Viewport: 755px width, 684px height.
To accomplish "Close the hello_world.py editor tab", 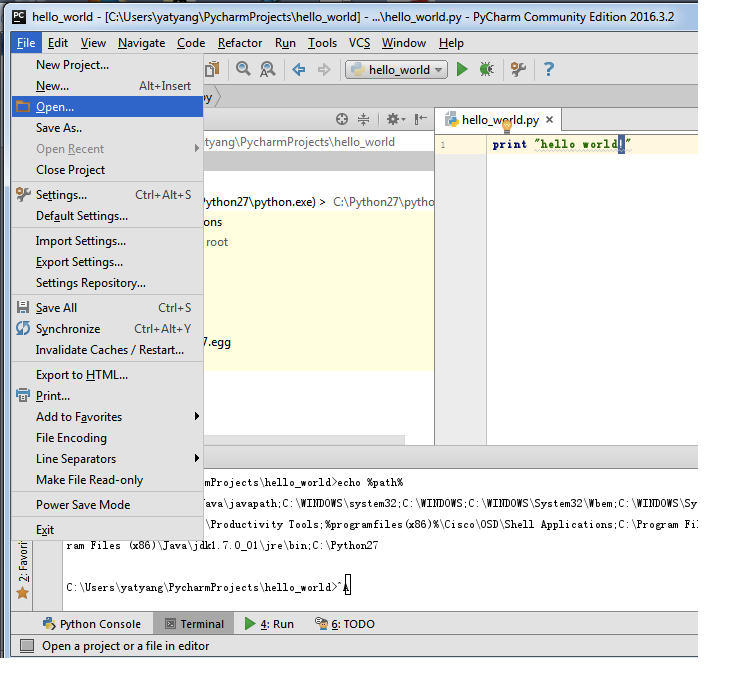I will (x=549, y=119).
